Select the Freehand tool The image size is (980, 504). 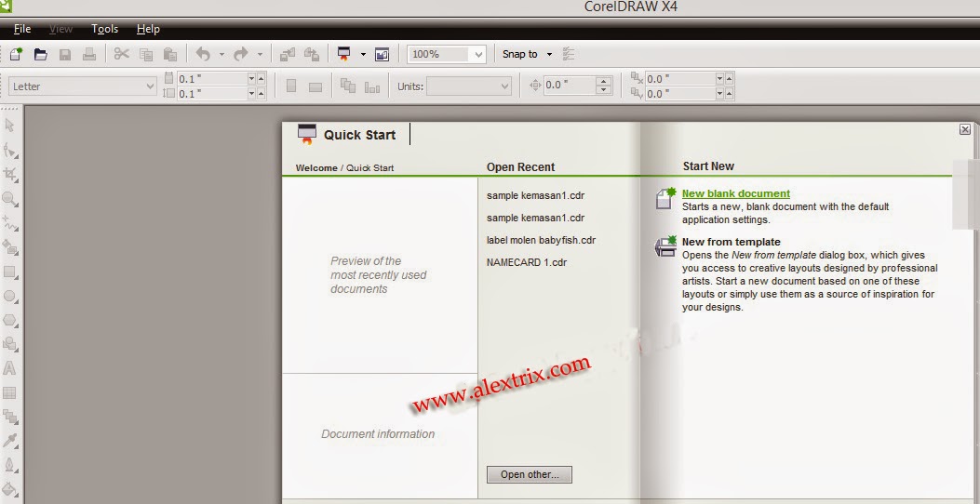(x=10, y=223)
